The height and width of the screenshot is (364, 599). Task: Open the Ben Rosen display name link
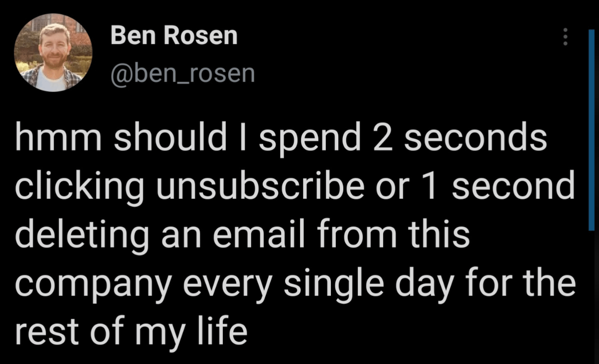(x=174, y=36)
